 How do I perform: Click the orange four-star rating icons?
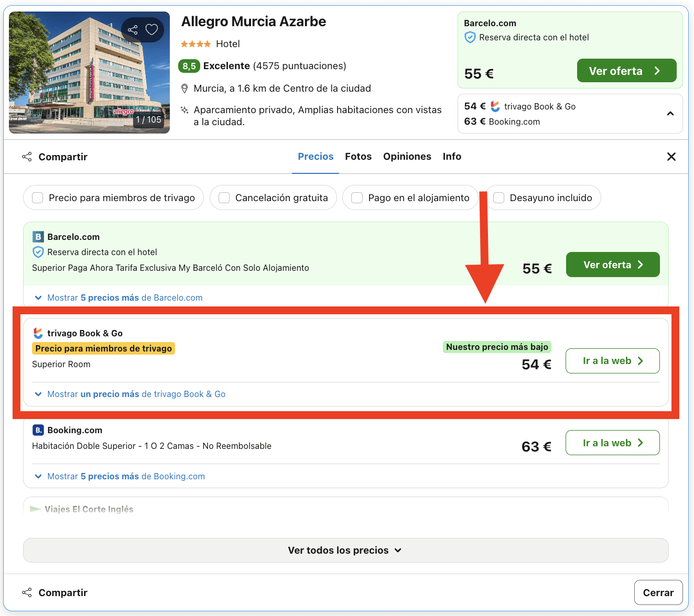(196, 44)
